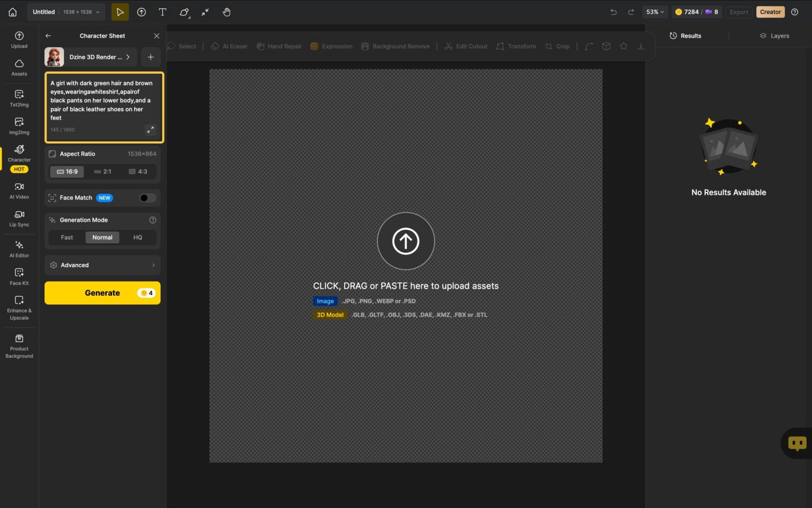This screenshot has height=508, width=812.
Task: Switch to the Layers tab
Action: point(775,35)
